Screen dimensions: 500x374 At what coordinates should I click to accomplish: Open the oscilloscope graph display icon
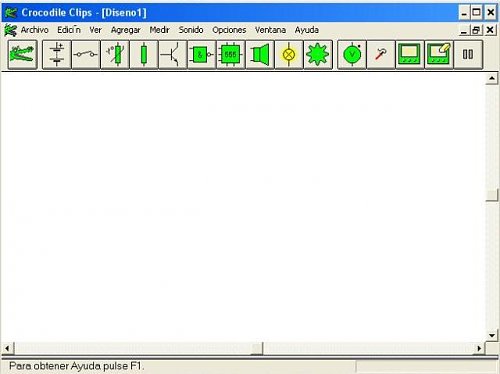tap(410, 55)
